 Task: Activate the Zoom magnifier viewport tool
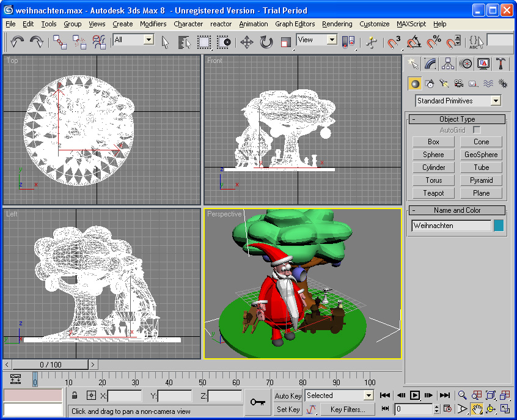(463, 396)
